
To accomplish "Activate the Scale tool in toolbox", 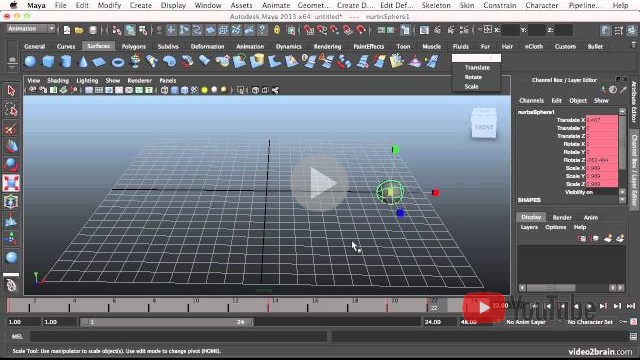I will pyautogui.click(x=11, y=183).
